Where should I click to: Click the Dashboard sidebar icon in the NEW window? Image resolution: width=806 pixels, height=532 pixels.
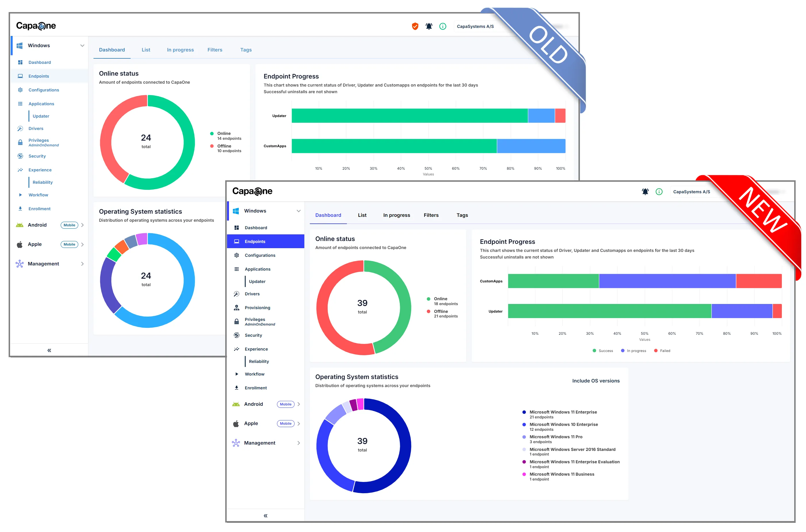[236, 228]
